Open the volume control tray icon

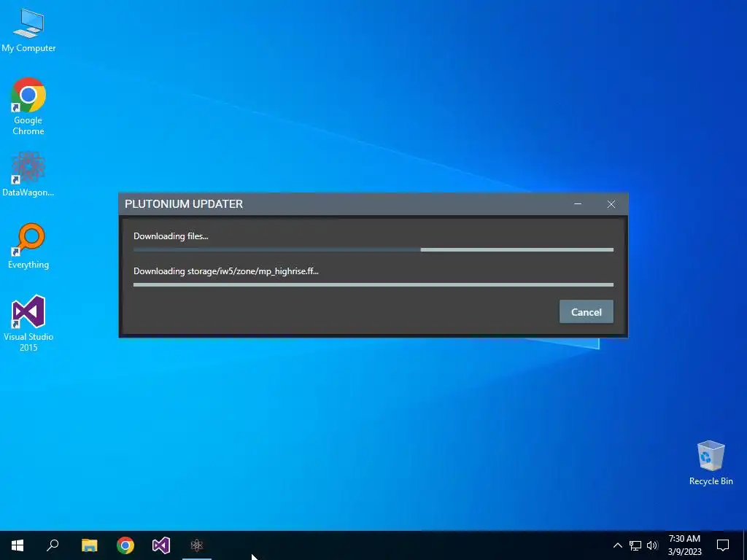click(x=652, y=545)
